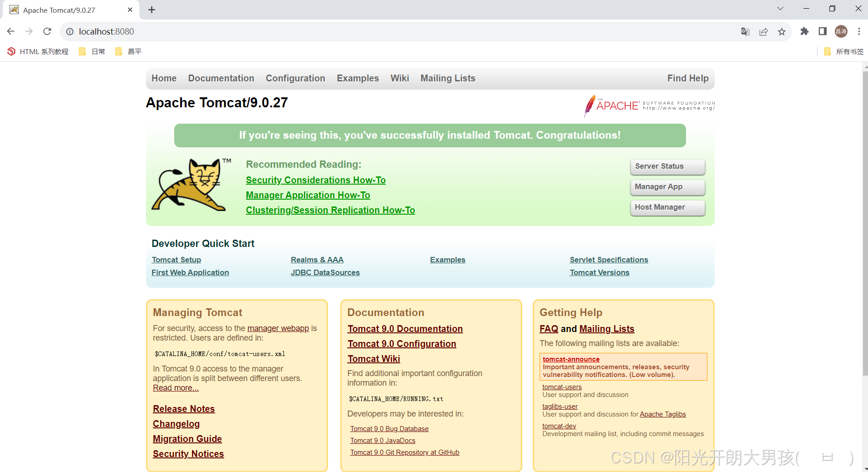Open the JDBC DataSources link
This screenshot has width=868, height=472.
[x=325, y=272]
